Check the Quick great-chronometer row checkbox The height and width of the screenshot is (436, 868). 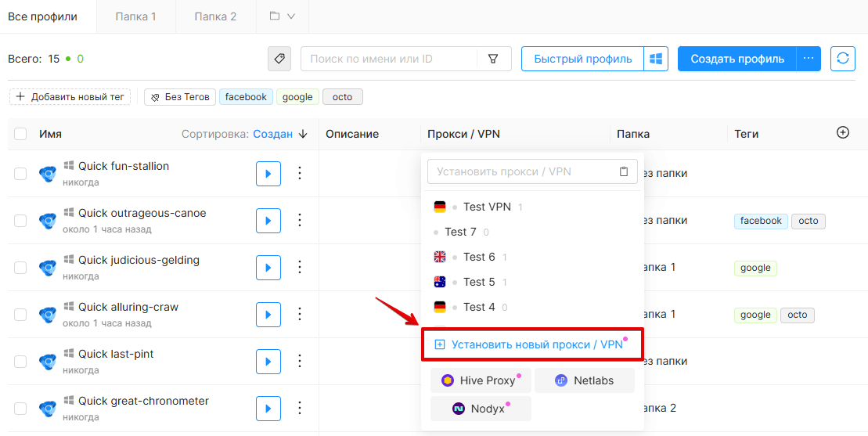coord(20,409)
